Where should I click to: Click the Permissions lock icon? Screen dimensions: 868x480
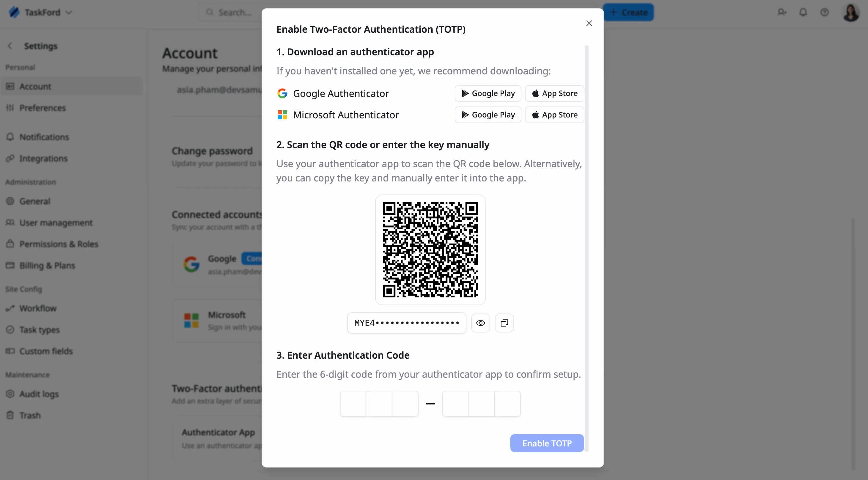point(10,244)
